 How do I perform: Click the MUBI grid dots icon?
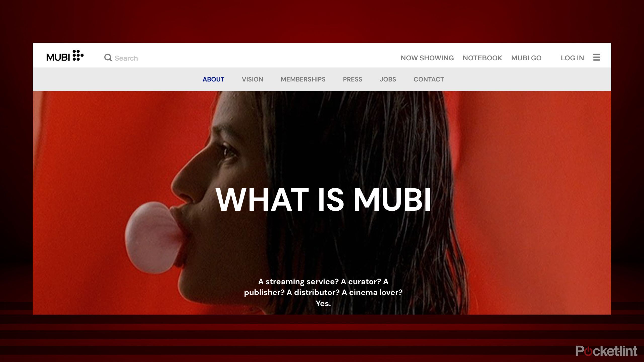[78, 56]
